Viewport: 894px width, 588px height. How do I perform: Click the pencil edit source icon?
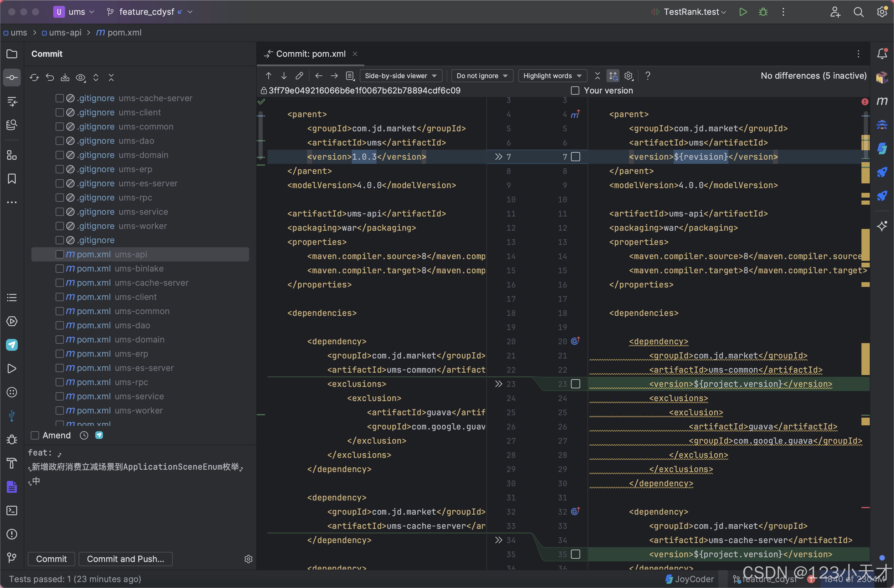point(299,76)
